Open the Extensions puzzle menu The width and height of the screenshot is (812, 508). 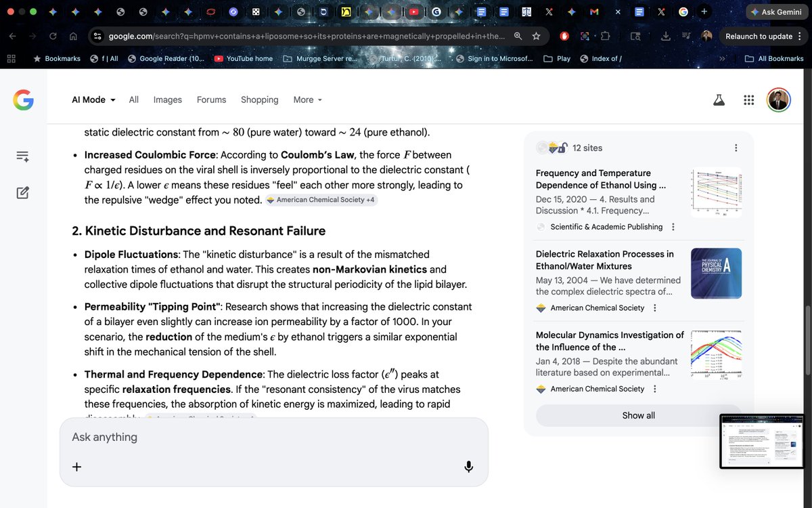605,36
